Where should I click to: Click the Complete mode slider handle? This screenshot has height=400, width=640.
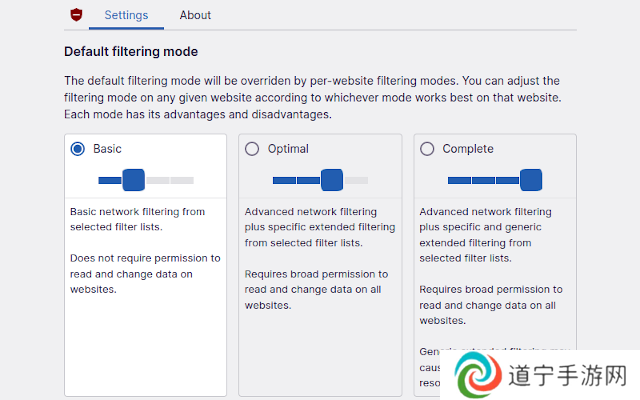click(531, 180)
